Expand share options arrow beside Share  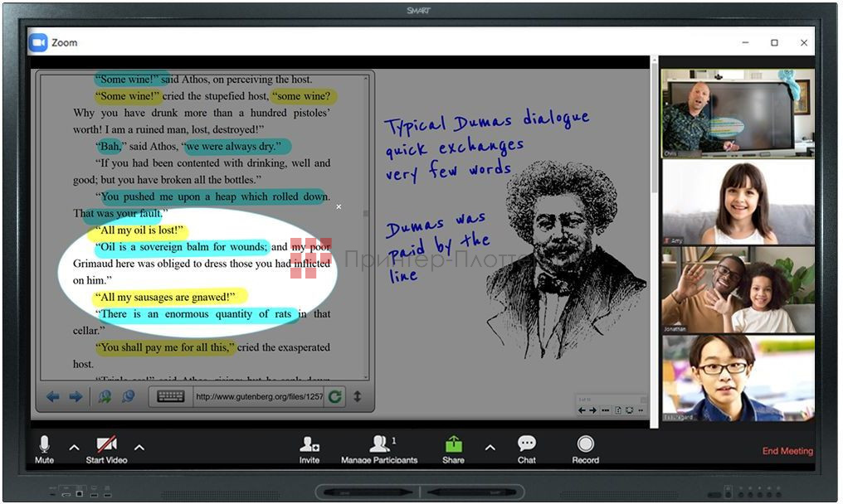point(490,448)
